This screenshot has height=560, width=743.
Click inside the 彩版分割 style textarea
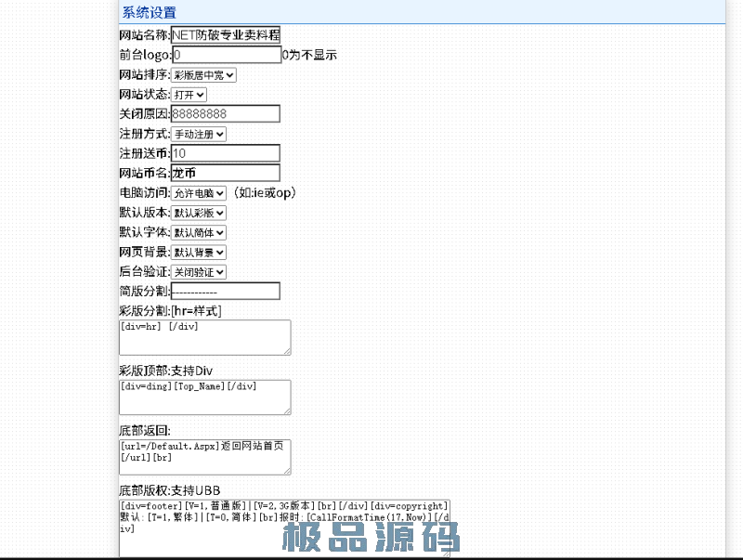click(x=204, y=337)
